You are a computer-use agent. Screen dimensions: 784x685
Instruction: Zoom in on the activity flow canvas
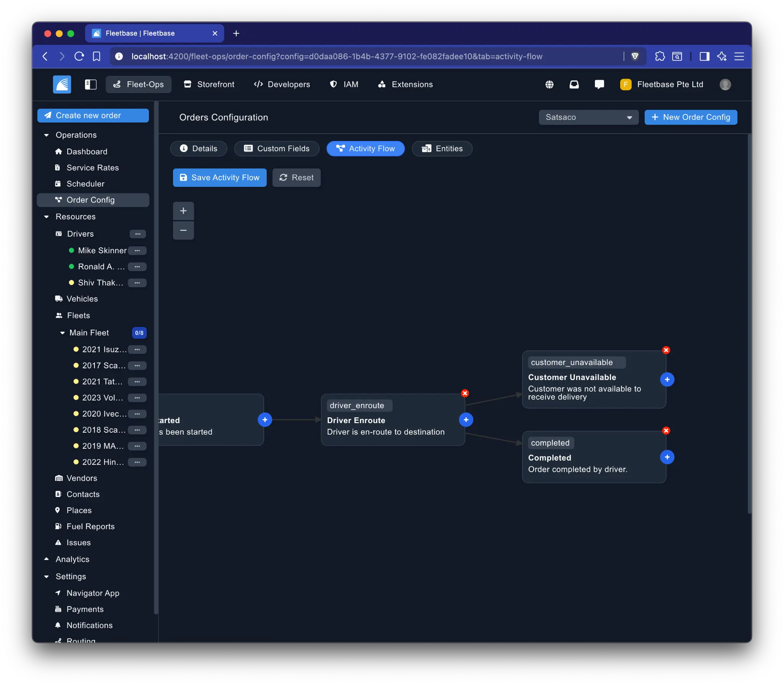pos(183,211)
